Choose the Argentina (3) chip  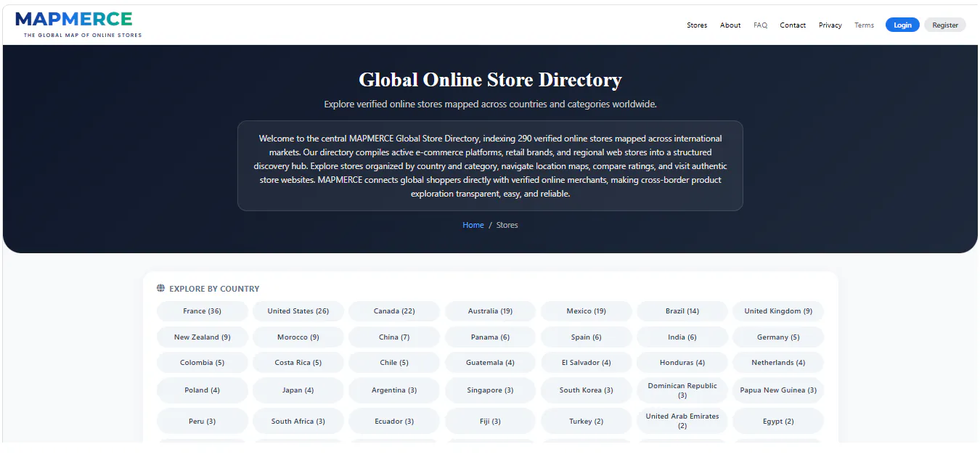pos(394,390)
